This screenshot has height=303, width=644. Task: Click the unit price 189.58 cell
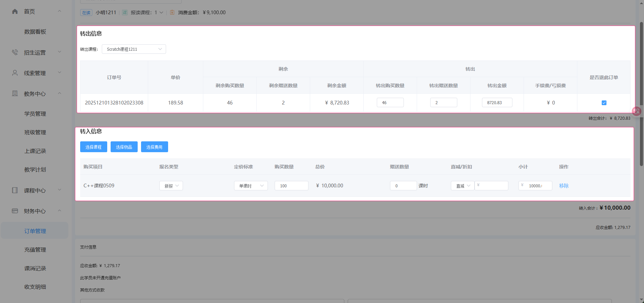click(x=176, y=103)
